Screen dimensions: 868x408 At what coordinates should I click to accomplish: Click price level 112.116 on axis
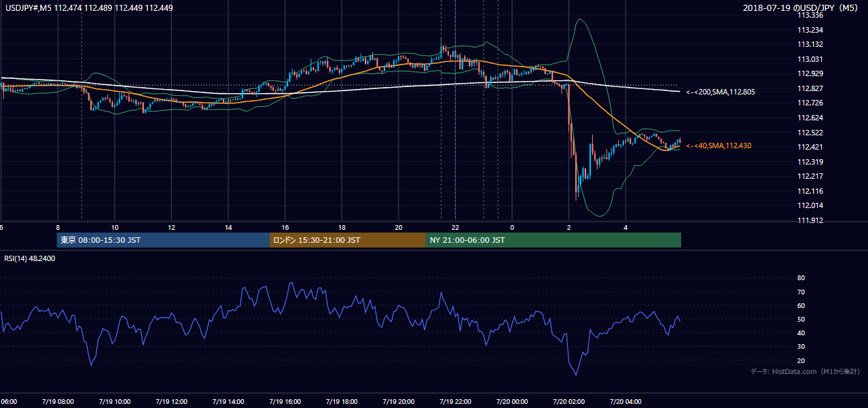tap(810, 191)
